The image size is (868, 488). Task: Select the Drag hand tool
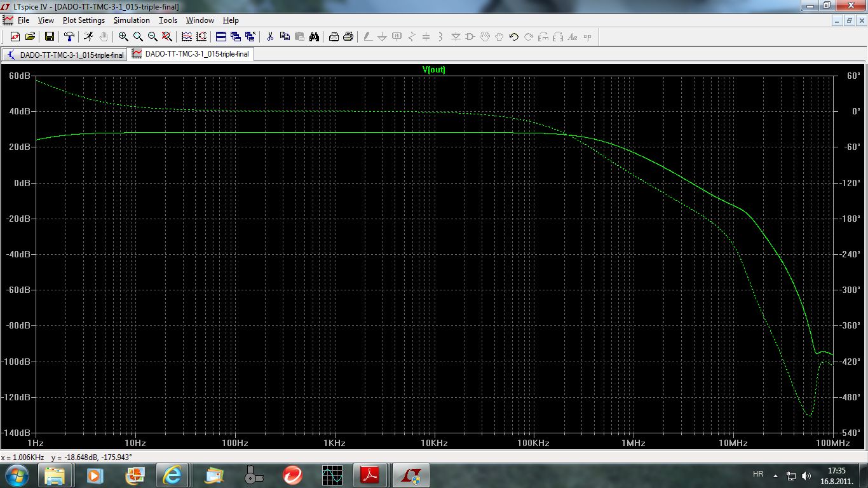pos(499,37)
